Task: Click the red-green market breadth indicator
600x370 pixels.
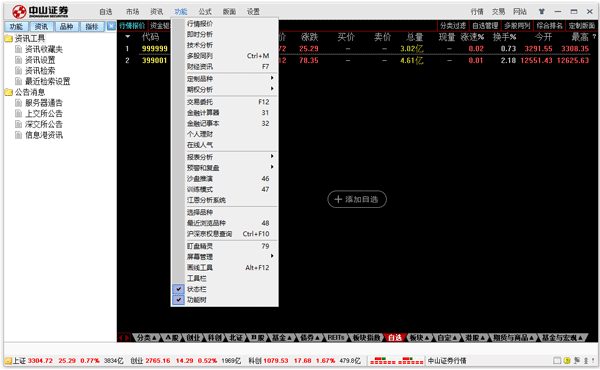Action: point(396,360)
